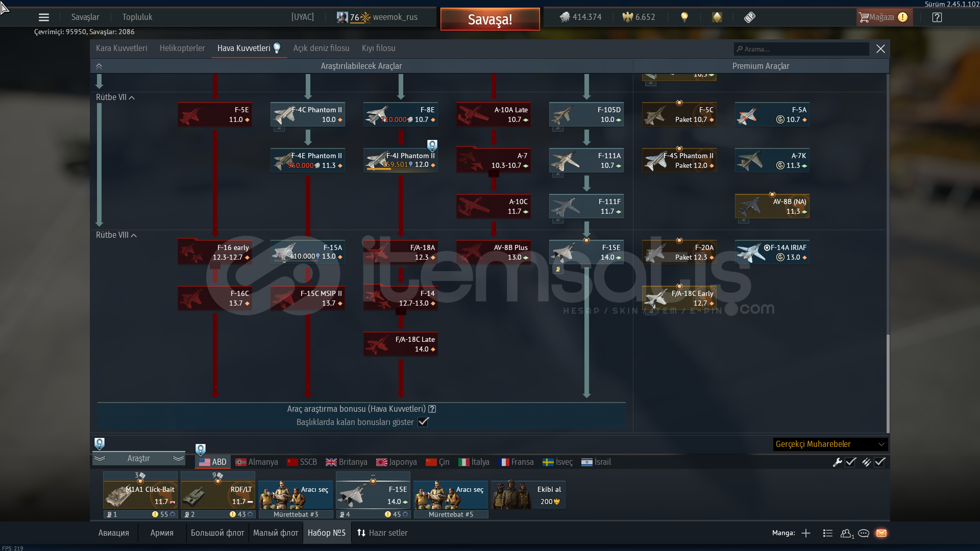This screenshot has height=551, width=980.
Task: Open the wrench repair settings icon
Action: (837, 462)
